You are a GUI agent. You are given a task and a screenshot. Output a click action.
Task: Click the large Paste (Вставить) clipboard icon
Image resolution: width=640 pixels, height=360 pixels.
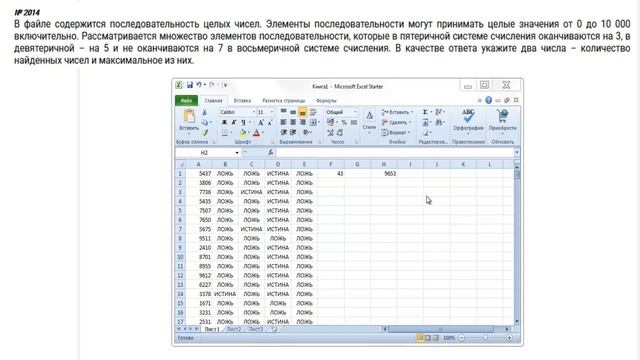click(x=189, y=116)
